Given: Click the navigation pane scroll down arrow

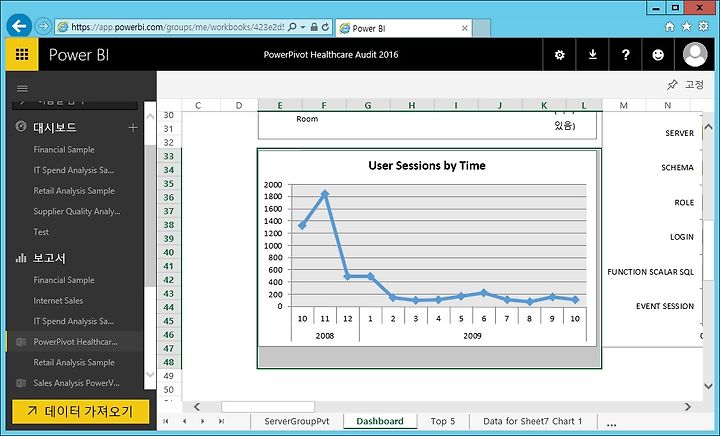Looking at the screenshot, I should coord(150,375).
